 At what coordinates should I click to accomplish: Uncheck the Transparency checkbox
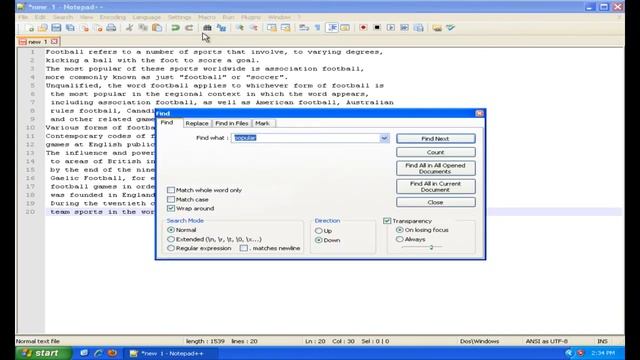387,221
